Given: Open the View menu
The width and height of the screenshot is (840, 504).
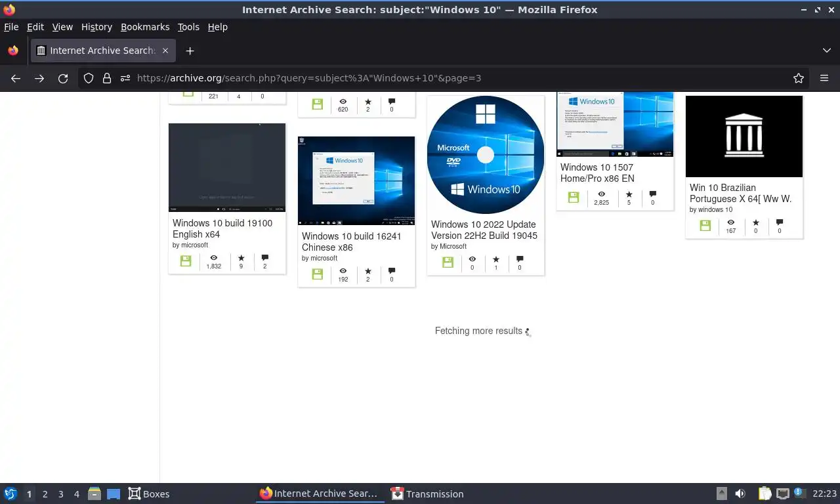Looking at the screenshot, I should (x=62, y=27).
